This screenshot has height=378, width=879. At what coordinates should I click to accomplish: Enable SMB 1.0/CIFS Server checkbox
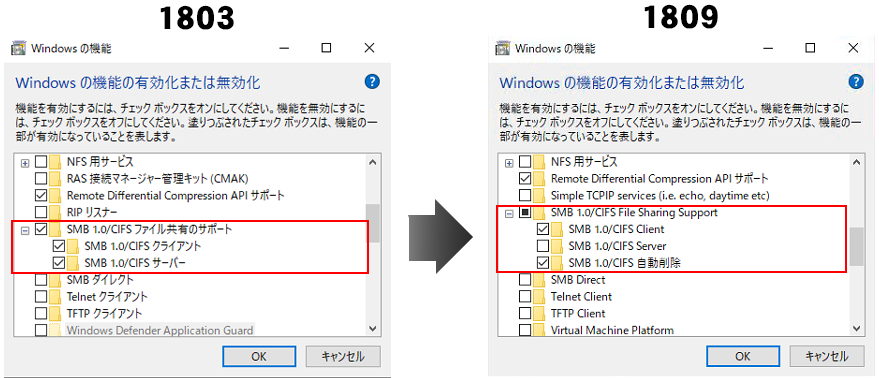pos(543,246)
